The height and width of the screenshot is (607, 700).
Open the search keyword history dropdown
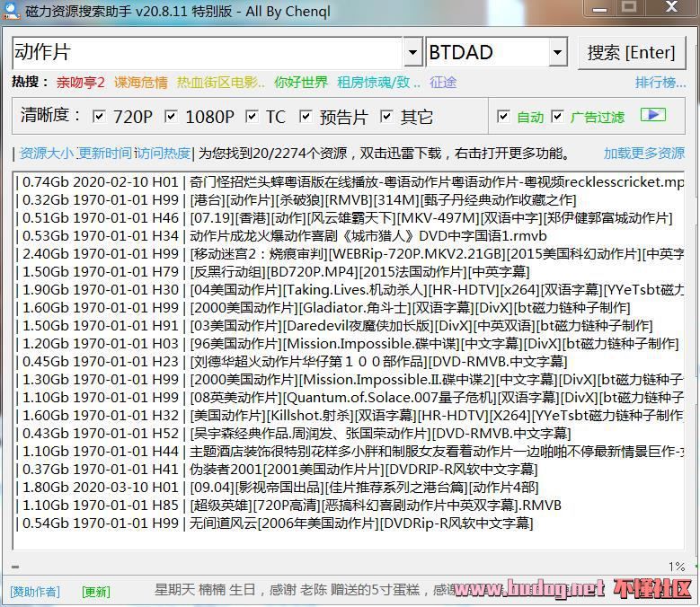[x=412, y=53]
